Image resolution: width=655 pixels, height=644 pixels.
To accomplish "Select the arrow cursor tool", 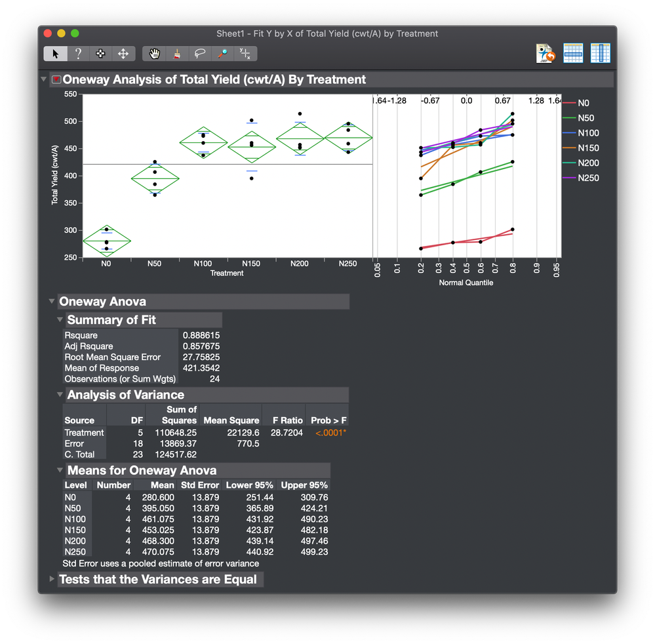I will [x=55, y=54].
